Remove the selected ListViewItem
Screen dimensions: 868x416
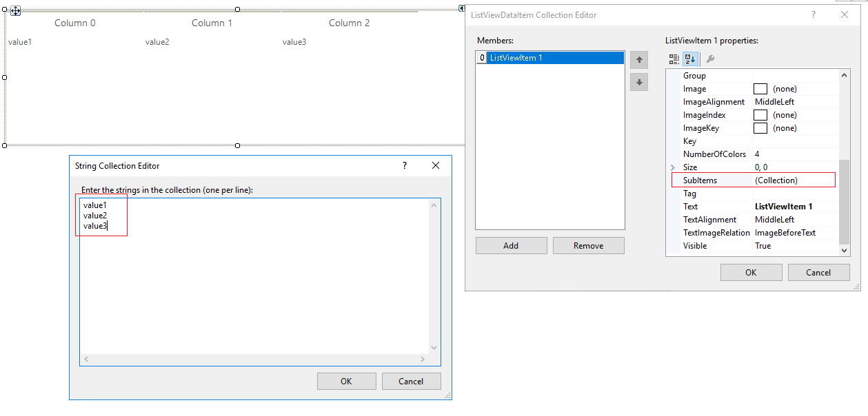(588, 245)
